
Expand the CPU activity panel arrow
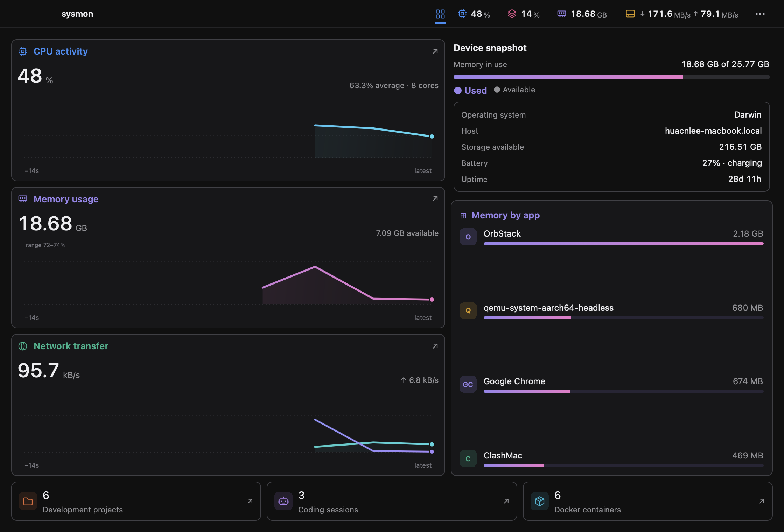435,51
